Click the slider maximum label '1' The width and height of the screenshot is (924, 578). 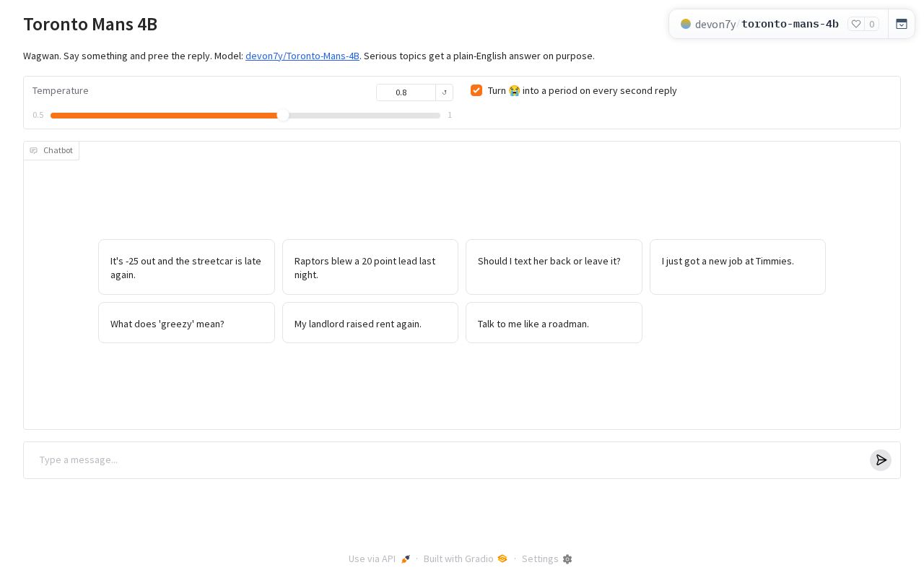pos(450,115)
